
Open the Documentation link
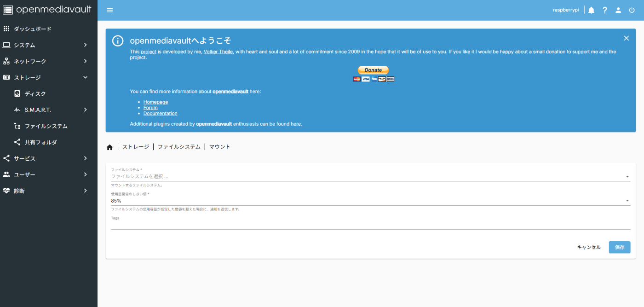160,113
